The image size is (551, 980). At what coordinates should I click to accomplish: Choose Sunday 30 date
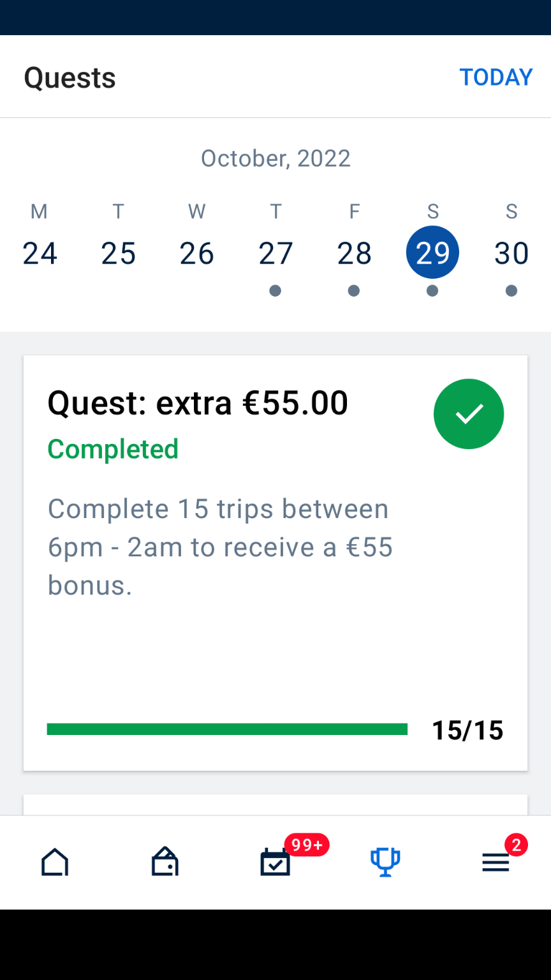point(511,253)
